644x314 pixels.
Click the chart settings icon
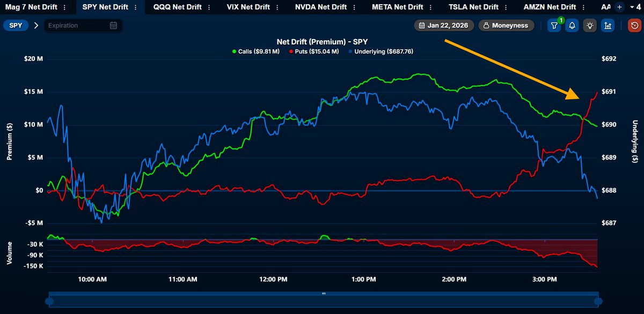(x=608, y=25)
